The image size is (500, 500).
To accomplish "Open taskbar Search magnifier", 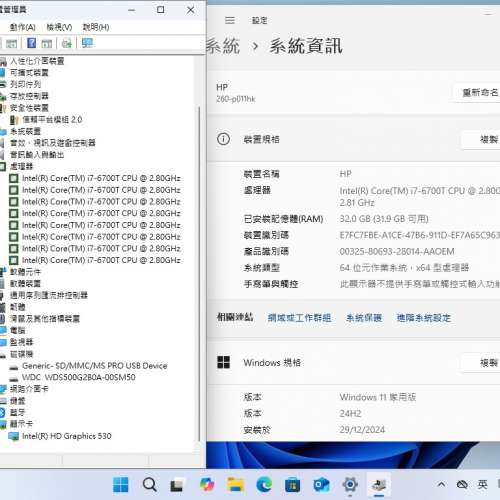I will click(149, 485).
